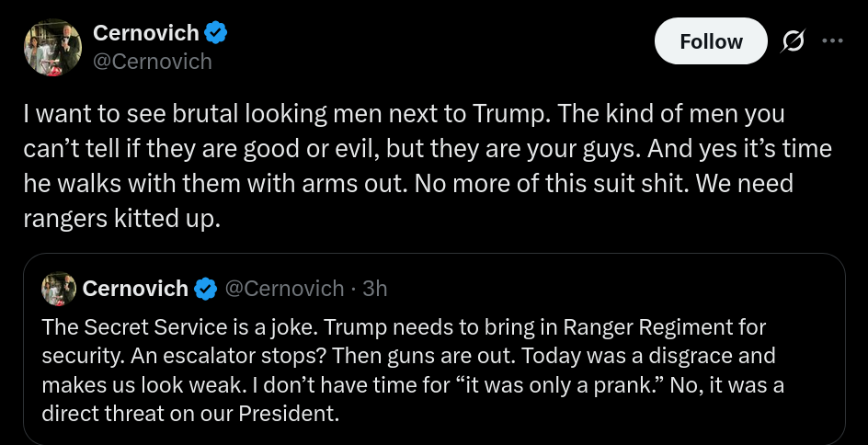Click the verified badge inside the quoted post

206,289
